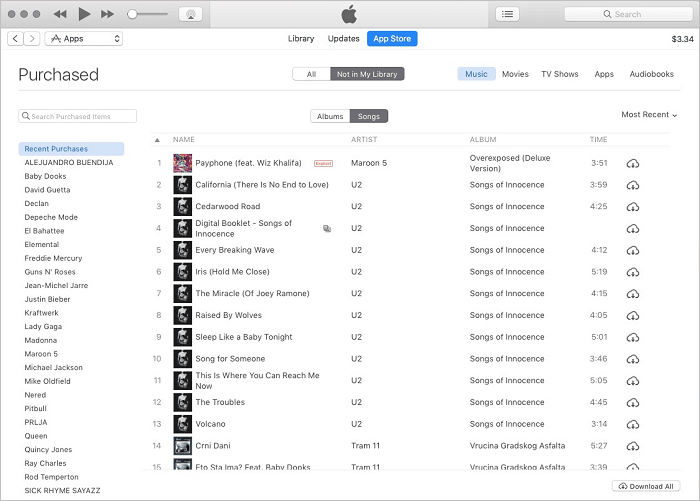Select David Guetta in sidebar

click(47, 190)
